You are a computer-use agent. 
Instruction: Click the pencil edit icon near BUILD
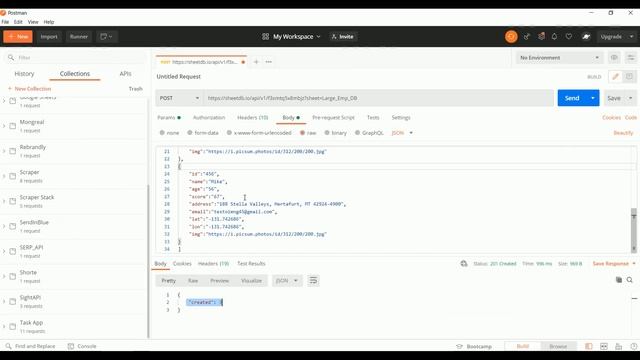tap(615, 76)
